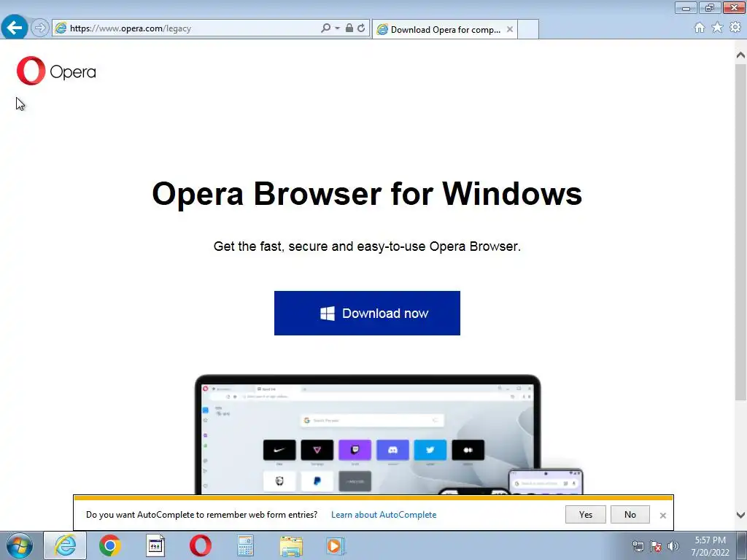The image size is (747, 560).
Task: Click scrollbar up arrow
Action: [x=740, y=55]
